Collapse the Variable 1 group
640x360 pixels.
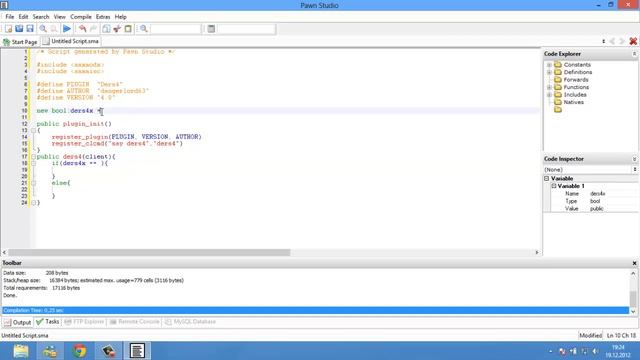pos(554,186)
